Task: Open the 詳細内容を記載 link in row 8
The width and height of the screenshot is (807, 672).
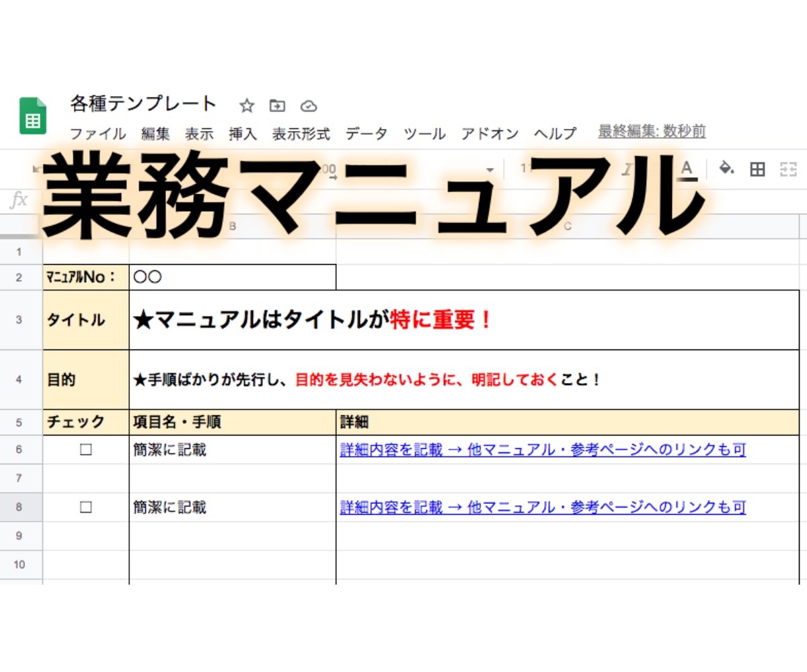Action: click(543, 507)
